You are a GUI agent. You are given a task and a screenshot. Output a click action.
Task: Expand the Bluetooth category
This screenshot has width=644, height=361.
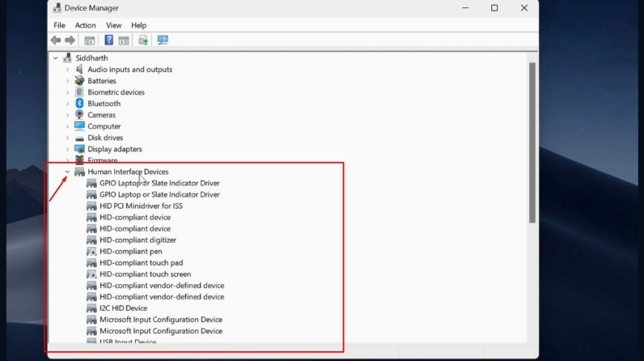click(67, 104)
